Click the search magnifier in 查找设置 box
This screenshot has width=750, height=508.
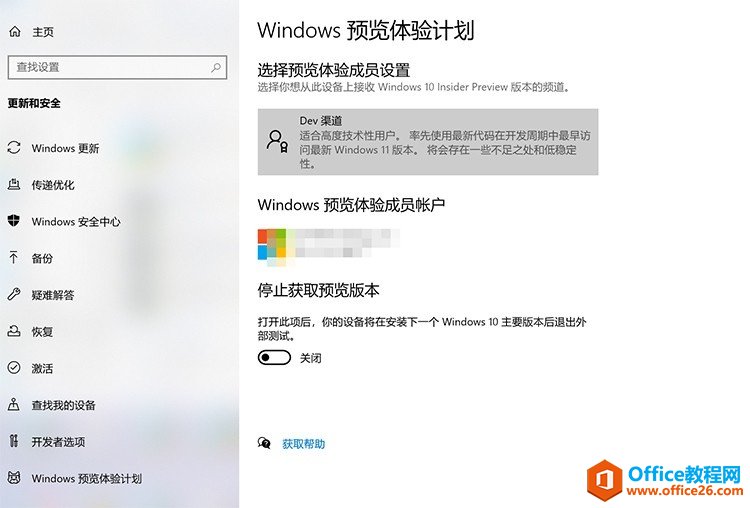pos(216,67)
